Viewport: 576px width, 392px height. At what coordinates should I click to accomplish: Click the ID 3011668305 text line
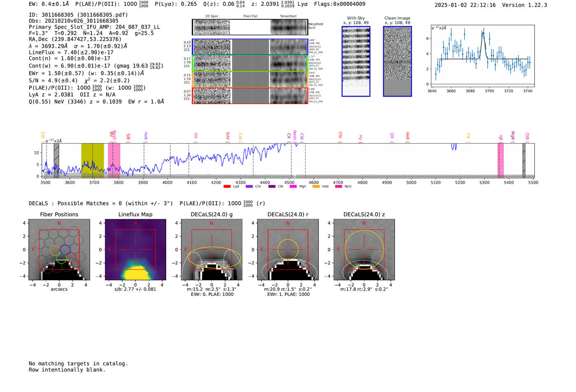pyautogui.click(x=78, y=15)
